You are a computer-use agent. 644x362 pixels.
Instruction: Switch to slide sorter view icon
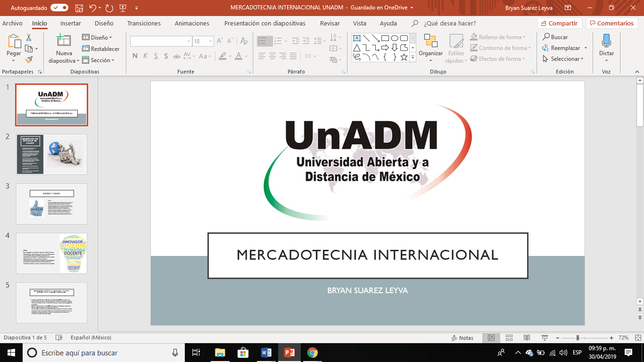point(509,338)
